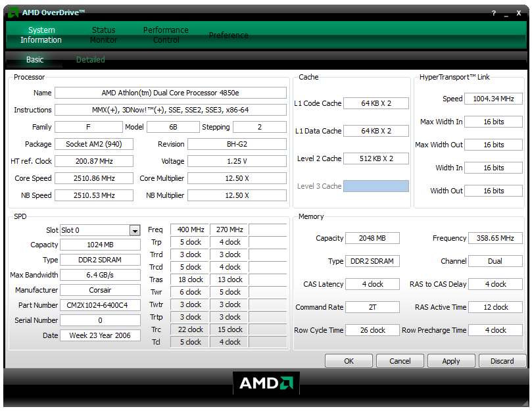Click the Package Socket AM2 (940) value

[x=94, y=144]
